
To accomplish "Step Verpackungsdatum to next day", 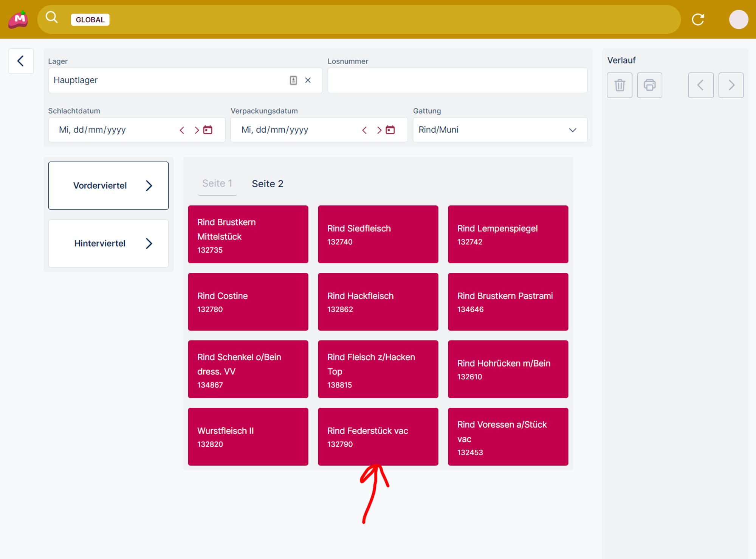I will point(379,130).
